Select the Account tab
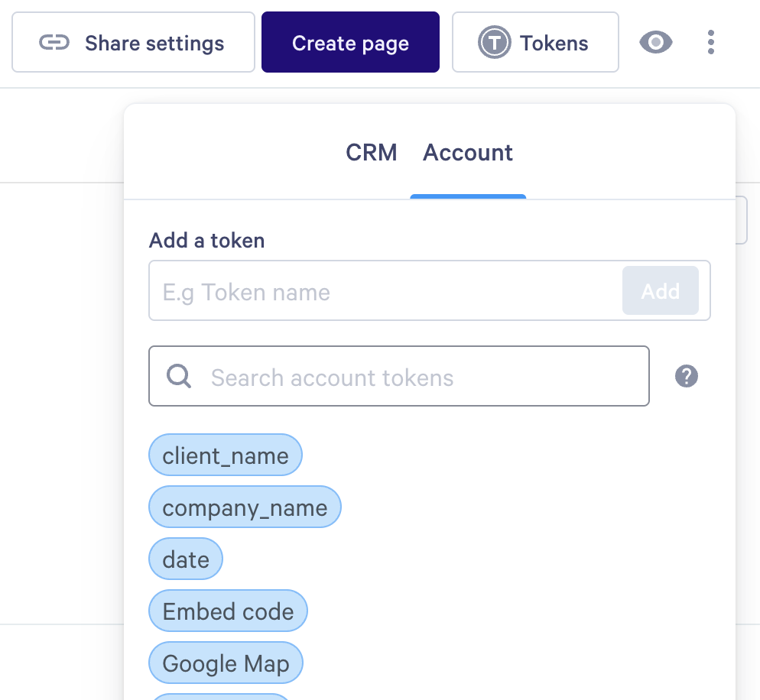Viewport: 760px width, 700px height. tap(468, 153)
